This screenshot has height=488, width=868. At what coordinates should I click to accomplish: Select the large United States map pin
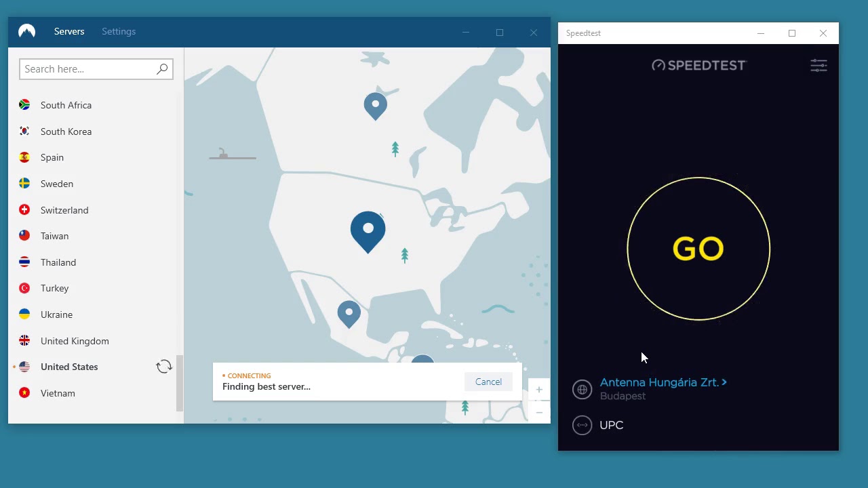click(368, 232)
